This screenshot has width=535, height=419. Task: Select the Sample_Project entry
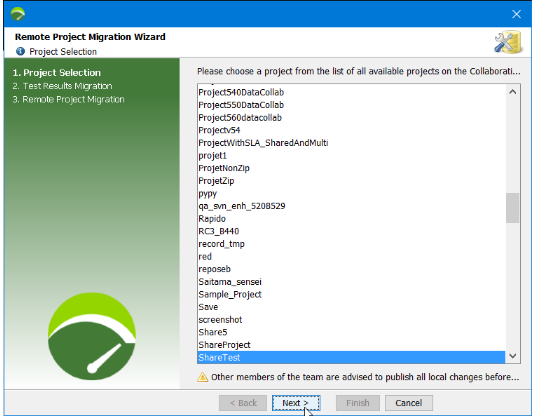351,294
